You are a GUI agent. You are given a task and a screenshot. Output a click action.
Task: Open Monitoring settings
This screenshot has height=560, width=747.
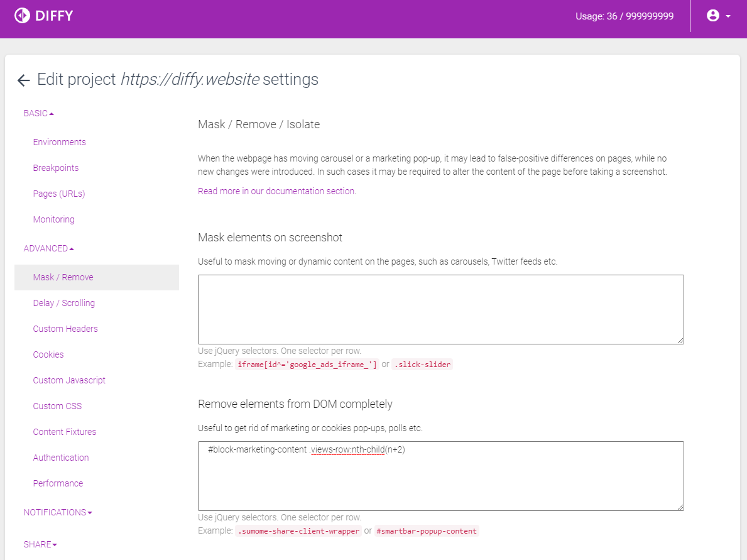coord(54,219)
